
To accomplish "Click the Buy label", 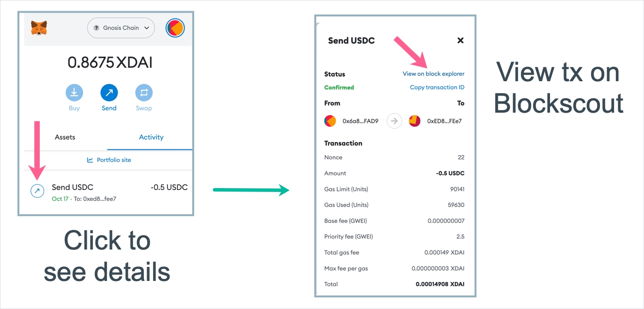I will [x=74, y=108].
